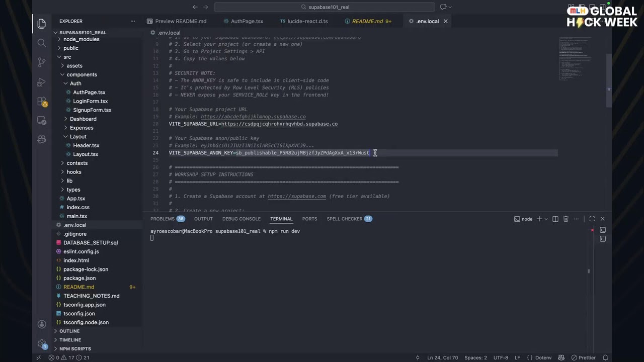Go forward with the navigation arrow
644x362 pixels.
coord(205,7)
